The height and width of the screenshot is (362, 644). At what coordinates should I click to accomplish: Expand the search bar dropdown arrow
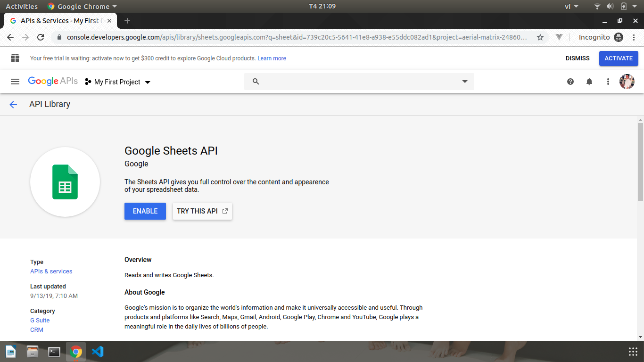point(465,82)
